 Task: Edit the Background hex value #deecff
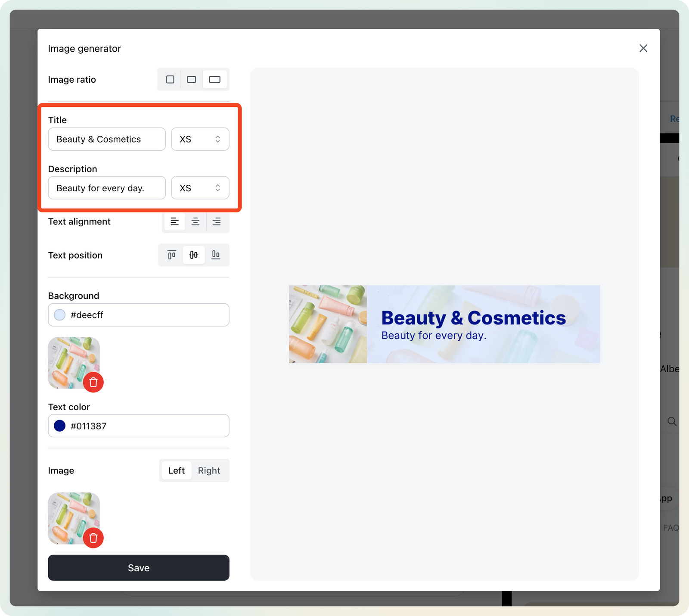click(x=139, y=315)
